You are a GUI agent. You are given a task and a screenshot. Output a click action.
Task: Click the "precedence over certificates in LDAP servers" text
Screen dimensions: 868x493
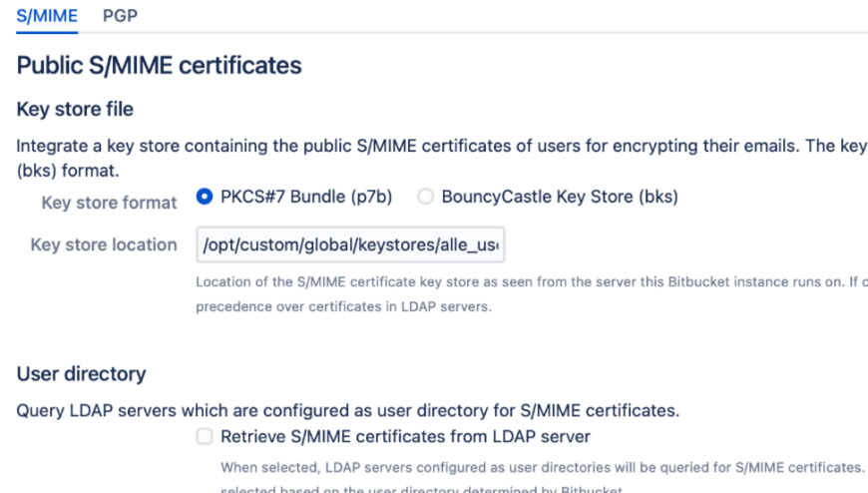coord(344,306)
